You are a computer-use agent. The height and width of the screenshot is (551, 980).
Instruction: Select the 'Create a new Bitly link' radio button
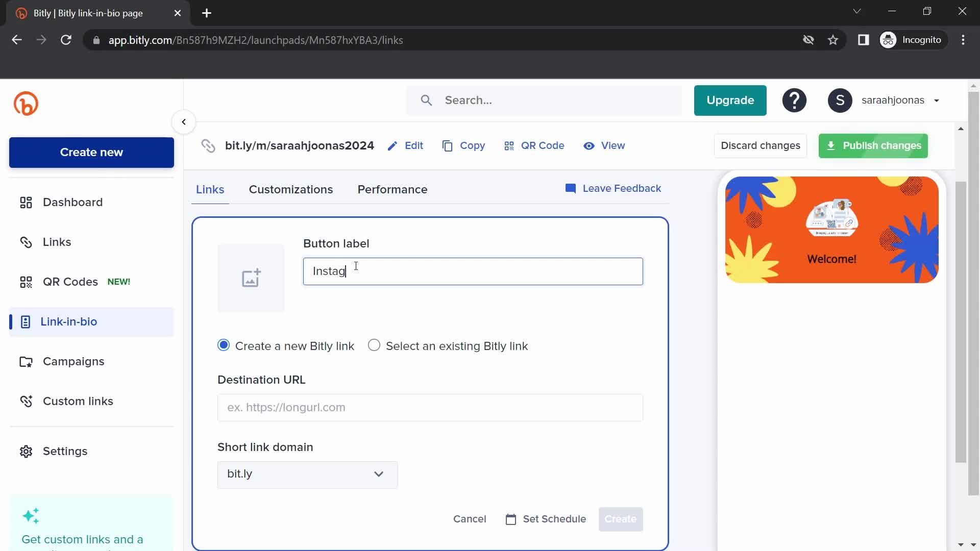[224, 345]
